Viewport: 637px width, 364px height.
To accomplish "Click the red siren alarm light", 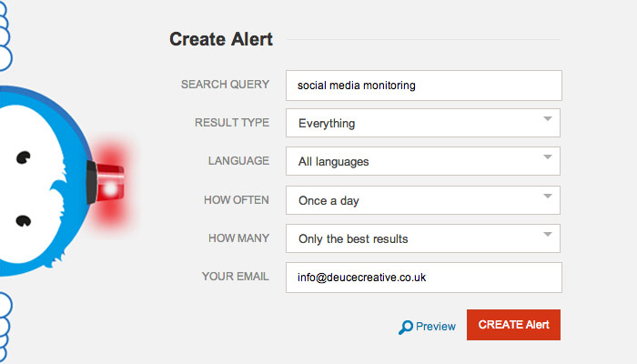I will (x=110, y=183).
